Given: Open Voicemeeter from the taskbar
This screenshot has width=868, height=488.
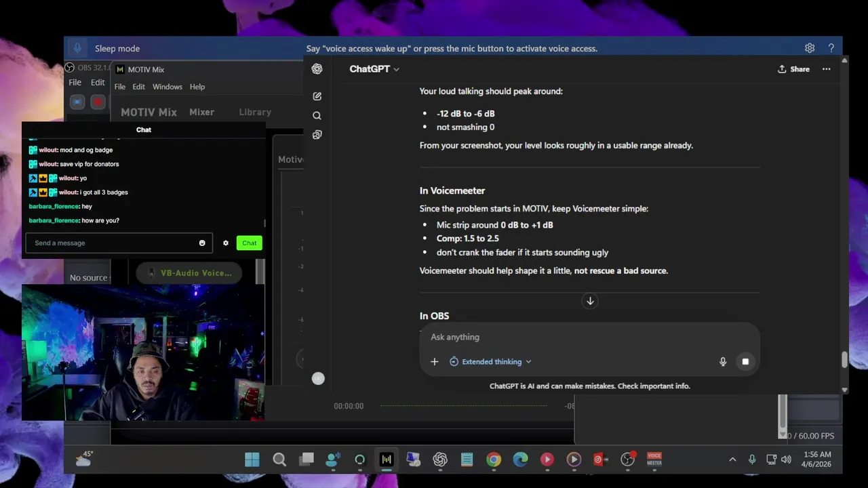Looking at the screenshot, I should click(x=654, y=460).
